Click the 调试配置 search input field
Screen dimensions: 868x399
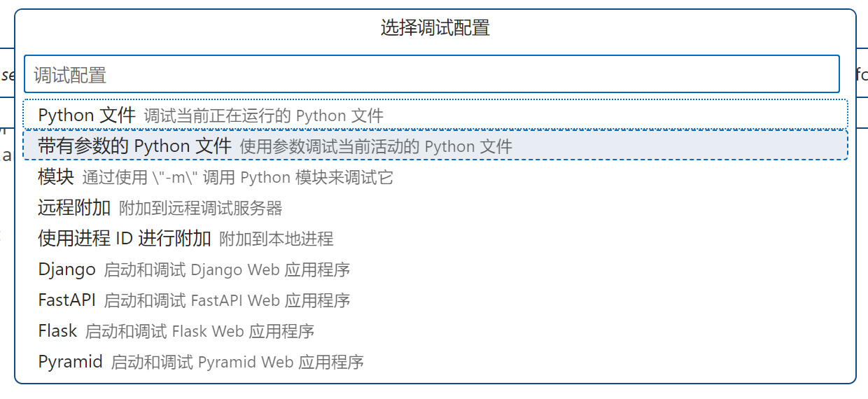pyautogui.click(x=431, y=74)
